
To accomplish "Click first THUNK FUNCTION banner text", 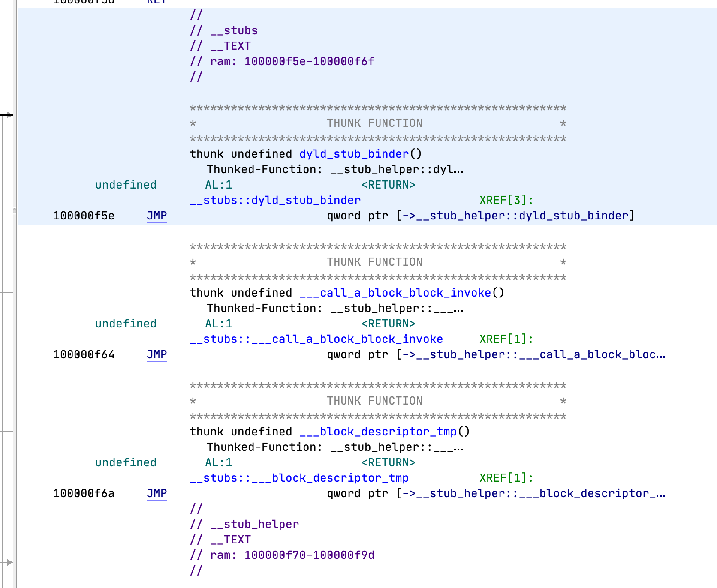I will 374,123.
